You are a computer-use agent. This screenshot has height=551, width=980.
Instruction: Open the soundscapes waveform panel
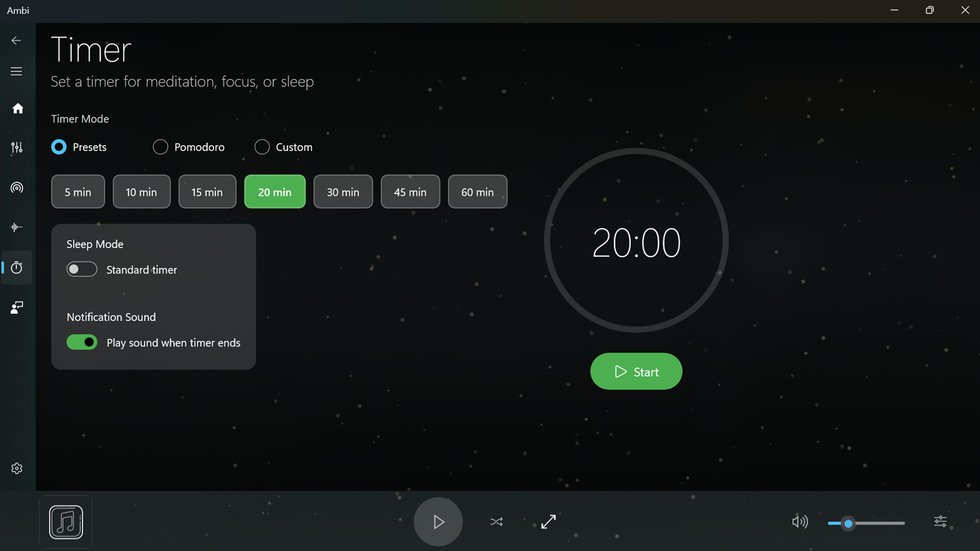point(16,228)
